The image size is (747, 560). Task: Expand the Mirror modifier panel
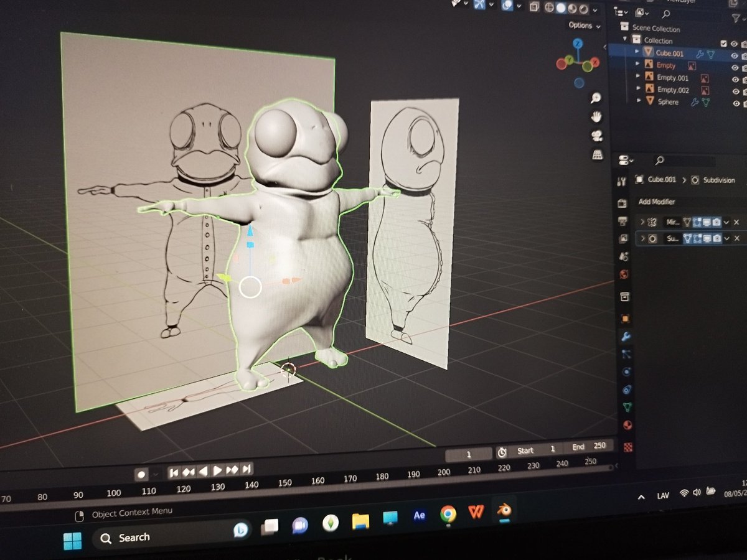[x=643, y=222]
